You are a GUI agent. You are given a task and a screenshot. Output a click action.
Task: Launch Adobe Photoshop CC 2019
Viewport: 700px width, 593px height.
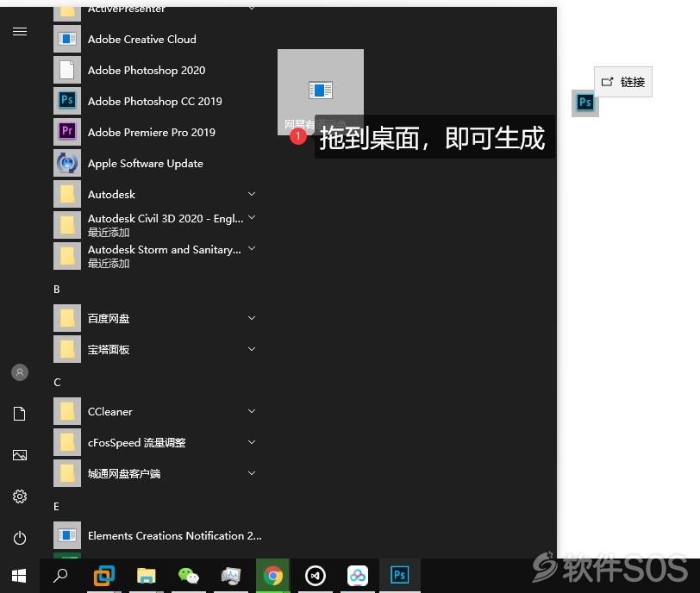point(156,102)
